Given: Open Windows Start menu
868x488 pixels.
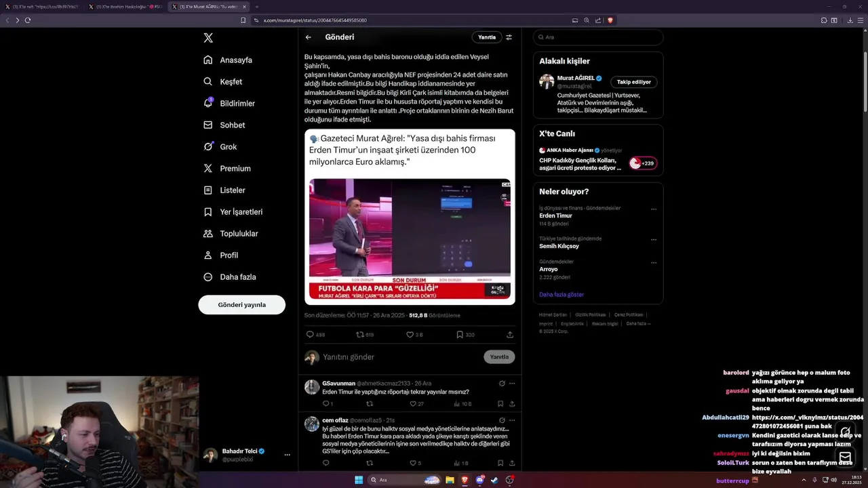Looking at the screenshot, I should (x=359, y=480).
